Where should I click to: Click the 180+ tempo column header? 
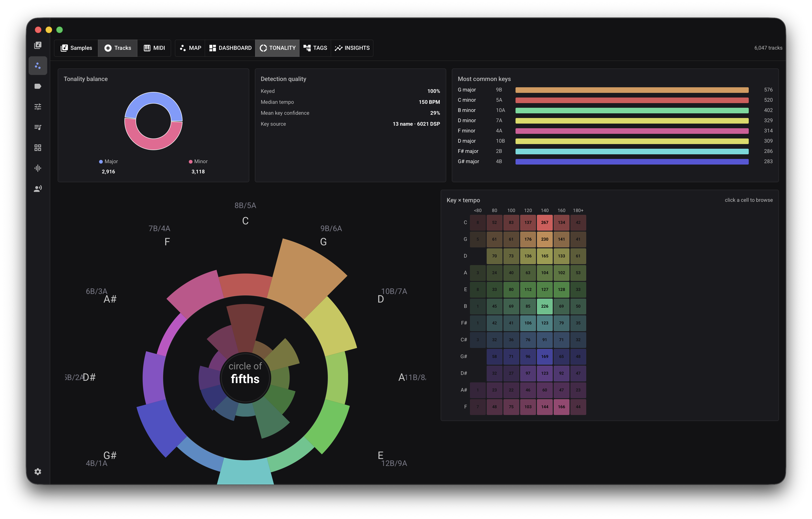(x=578, y=211)
